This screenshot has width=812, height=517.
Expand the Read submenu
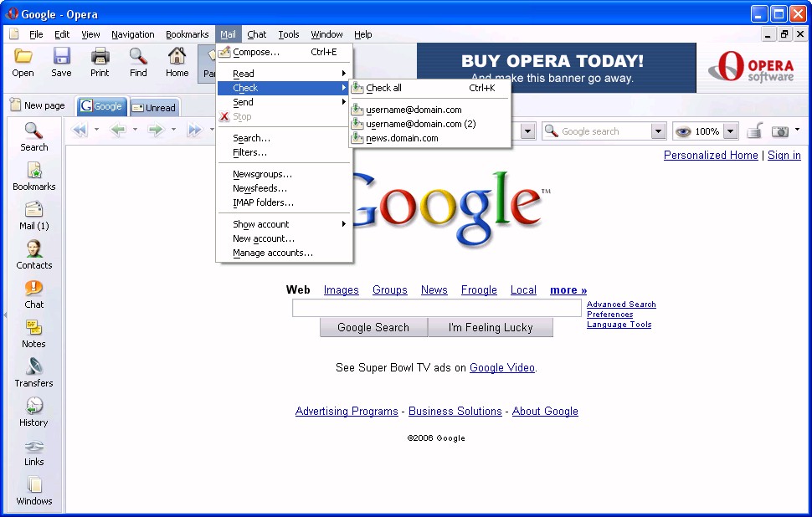[285, 74]
